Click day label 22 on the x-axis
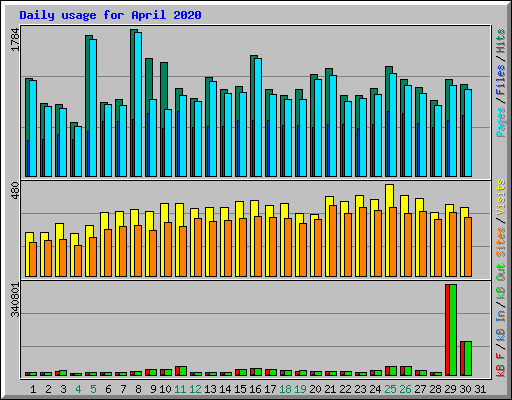Viewport: 512px width, 400px height. click(345, 389)
